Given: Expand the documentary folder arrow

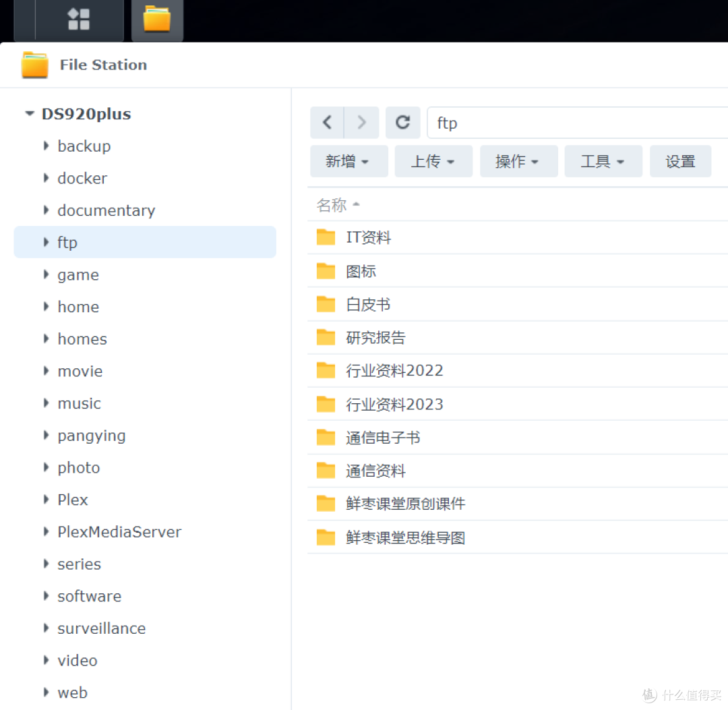Looking at the screenshot, I should click(46, 210).
